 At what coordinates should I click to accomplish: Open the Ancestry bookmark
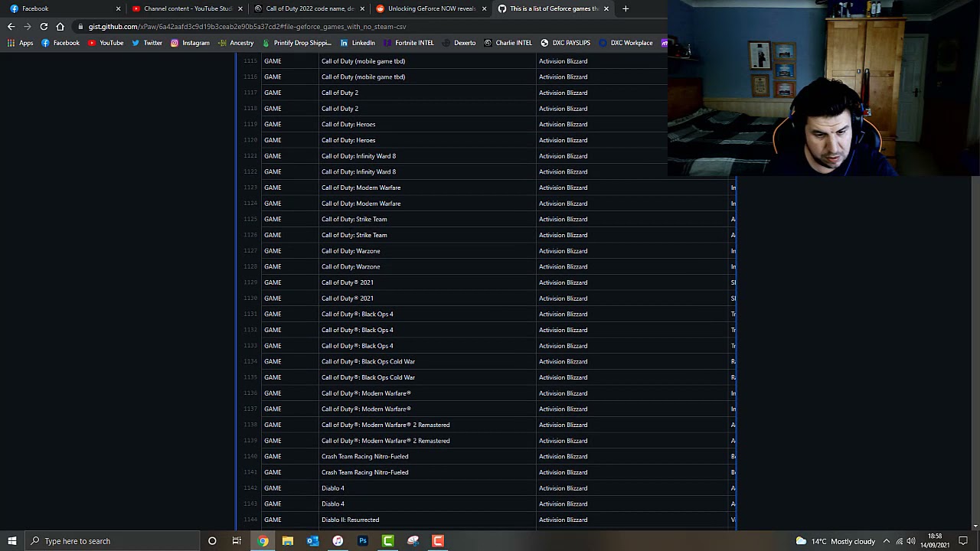(236, 43)
